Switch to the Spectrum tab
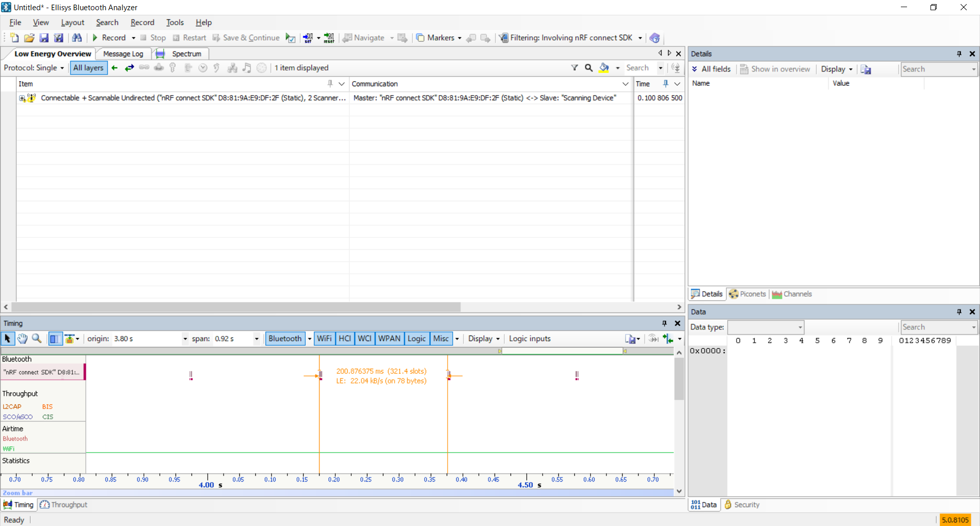Image resolution: width=980 pixels, height=526 pixels. click(x=182, y=54)
